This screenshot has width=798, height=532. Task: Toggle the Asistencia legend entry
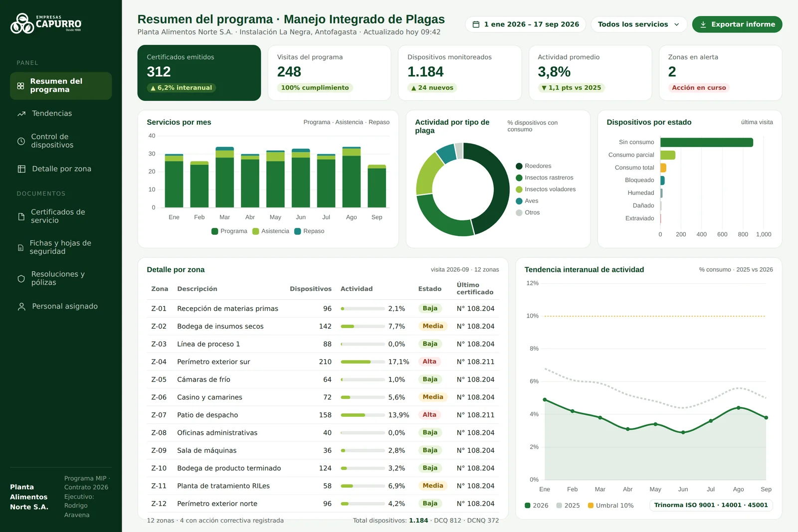click(271, 231)
